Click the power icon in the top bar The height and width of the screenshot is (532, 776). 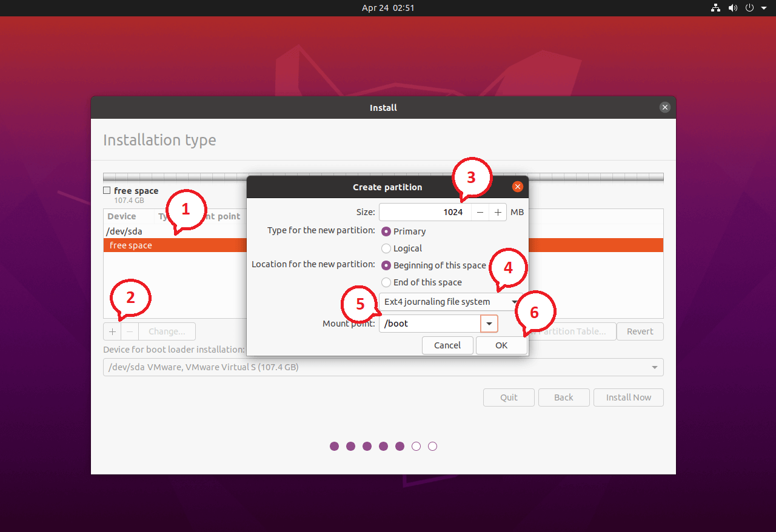click(749, 8)
